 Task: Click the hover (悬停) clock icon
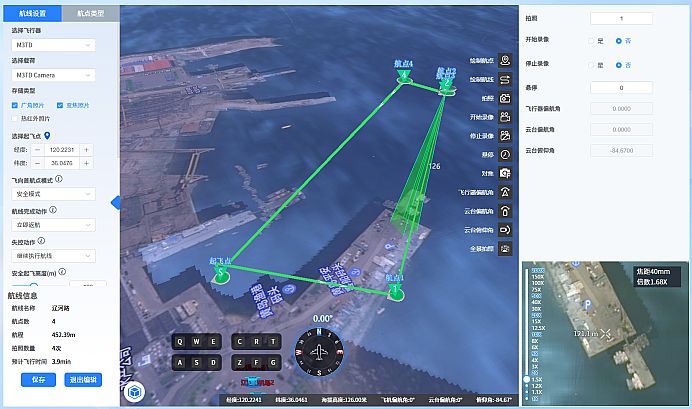click(505, 154)
